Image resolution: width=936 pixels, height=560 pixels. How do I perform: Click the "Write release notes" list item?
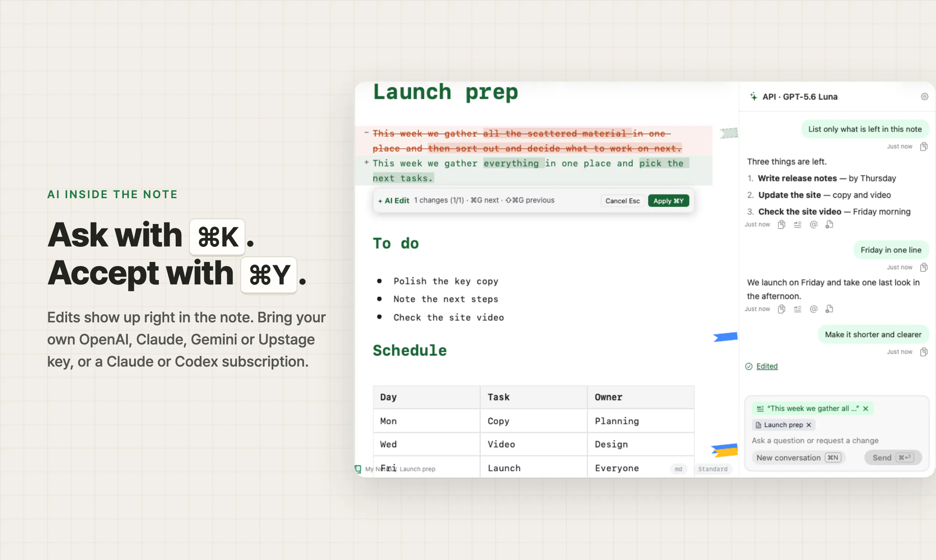827,178
